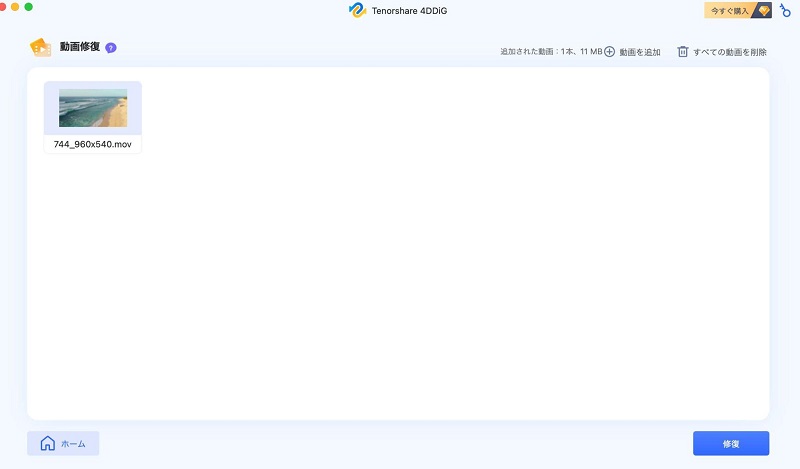The height and width of the screenshot is (469, 800).
Task: Click すべての動画を削除 to remove all videos
Action: click(x=730, y=52)
